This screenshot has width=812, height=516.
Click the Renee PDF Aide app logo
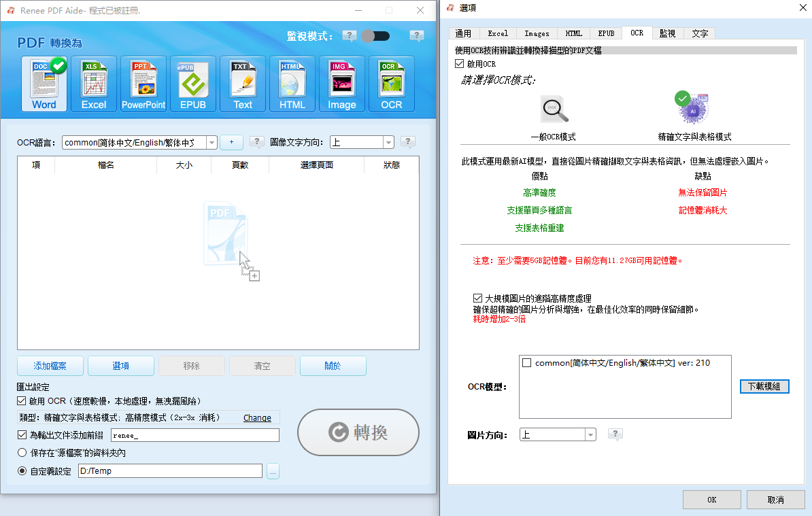10,10
